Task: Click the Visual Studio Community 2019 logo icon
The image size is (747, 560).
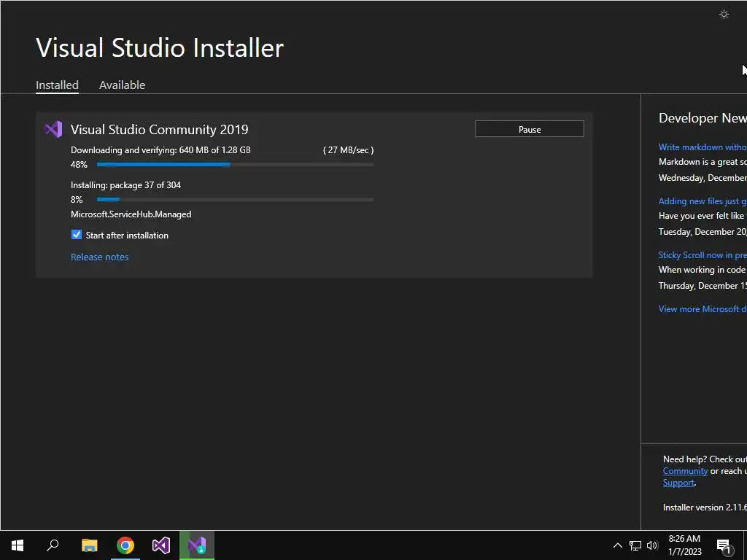Action: [53, 129]
